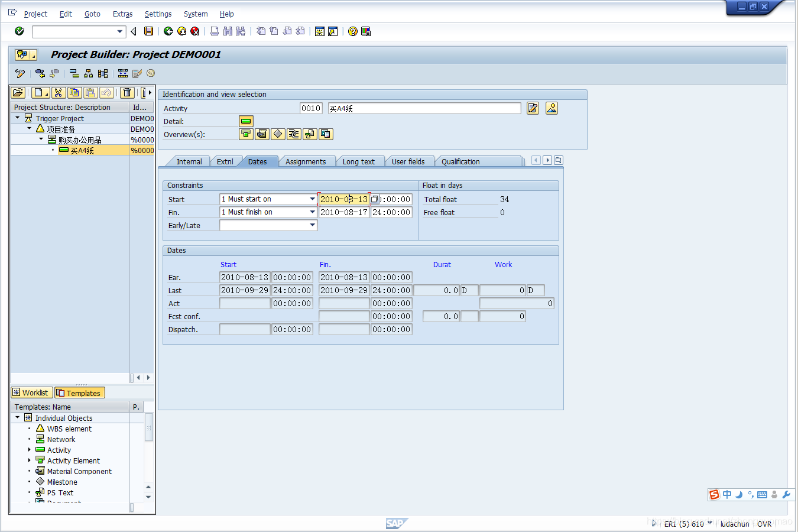This screenshot has width=798, height=532.
Task: Switch to the Qualification tab
Action: [460, 161]
